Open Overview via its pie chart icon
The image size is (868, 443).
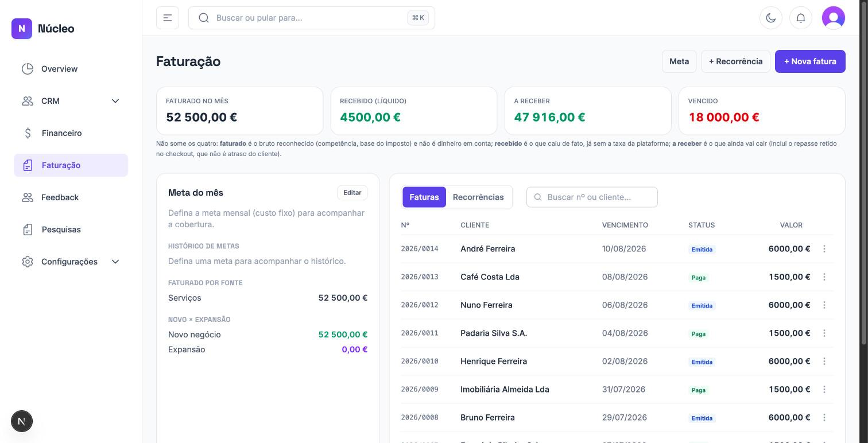(x=28, y=69)
